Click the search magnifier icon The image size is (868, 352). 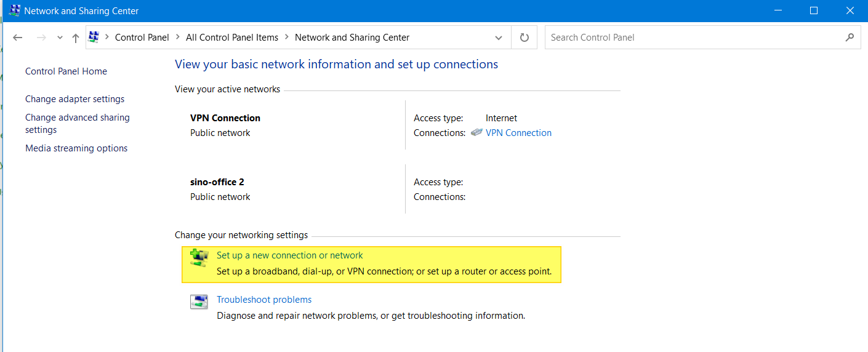pos(850,38)
